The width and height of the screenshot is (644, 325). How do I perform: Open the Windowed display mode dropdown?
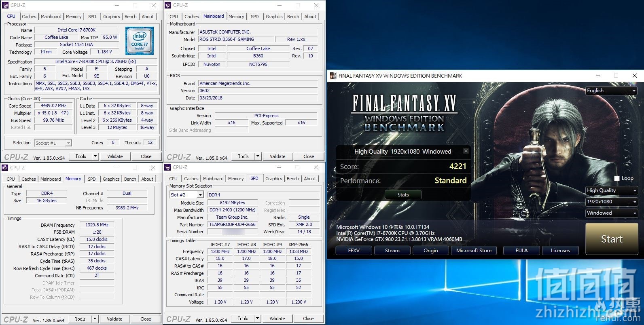pos(611,213)
